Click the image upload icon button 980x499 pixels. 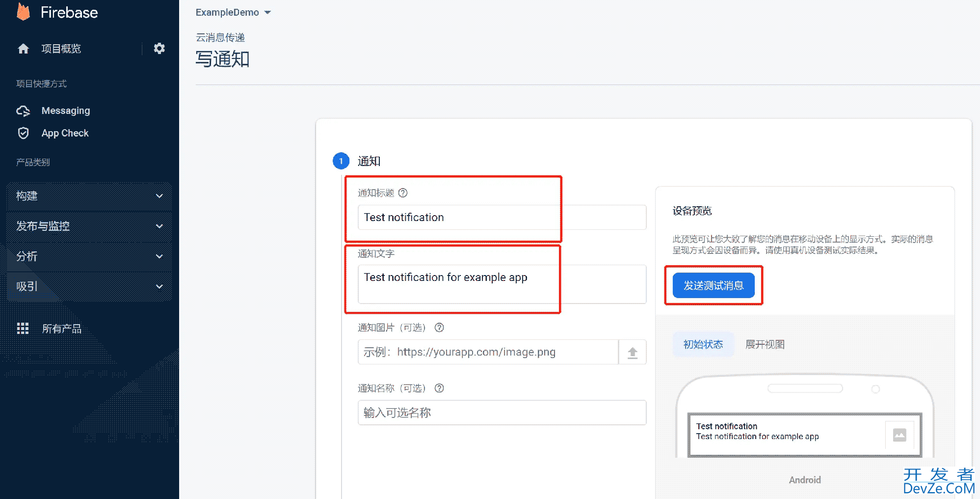point(633,352)
